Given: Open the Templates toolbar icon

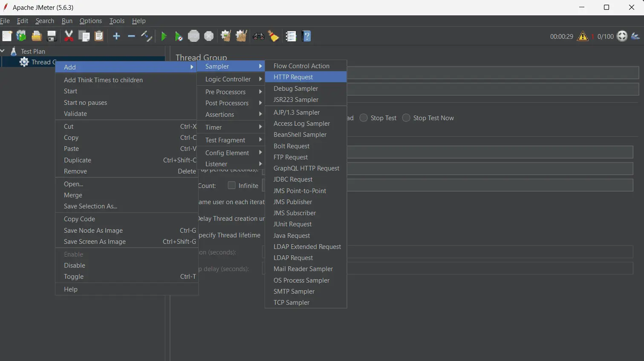Looking at the screenshot, I should [21, 36].
